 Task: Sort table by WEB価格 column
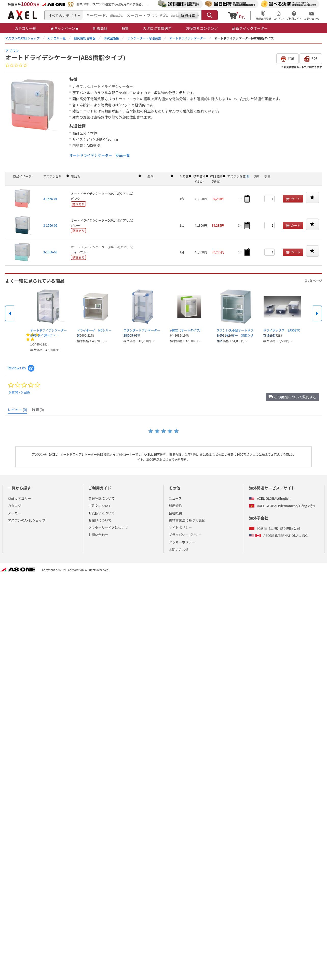tap(224, 176)
